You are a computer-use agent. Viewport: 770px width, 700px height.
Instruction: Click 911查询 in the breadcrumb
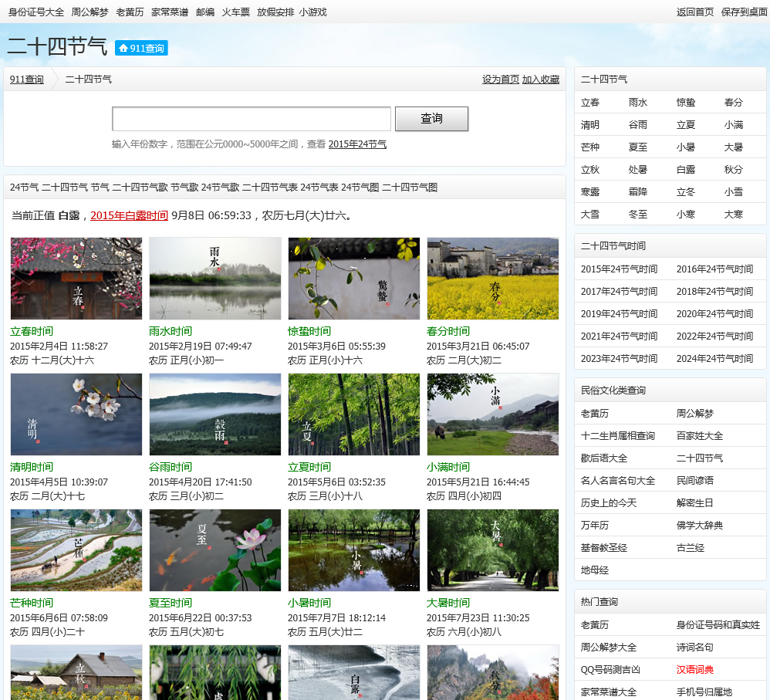(x=27, y=79)
